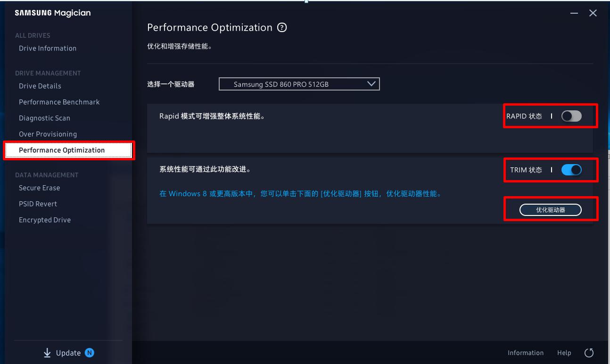This screenshot has height=364, width=610.
Task: Open Help at the bottom right
Action: (564, 353)
